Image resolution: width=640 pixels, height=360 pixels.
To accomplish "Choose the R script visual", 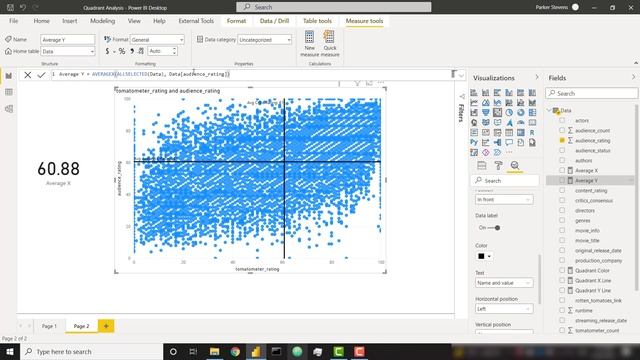I will [x=532, y=133].
